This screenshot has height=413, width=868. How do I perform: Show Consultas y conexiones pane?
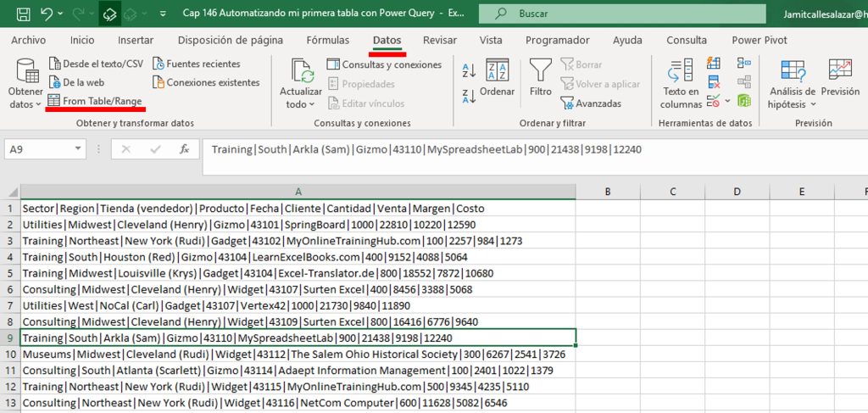384,64
